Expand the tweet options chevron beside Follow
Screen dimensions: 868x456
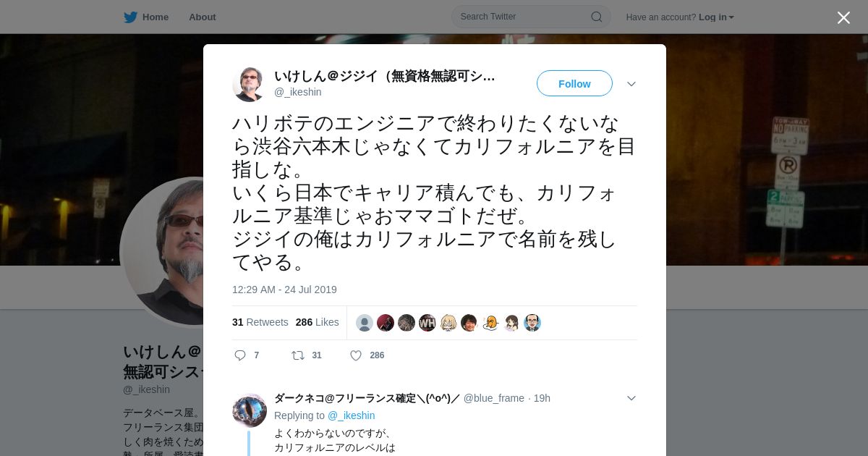631,84
